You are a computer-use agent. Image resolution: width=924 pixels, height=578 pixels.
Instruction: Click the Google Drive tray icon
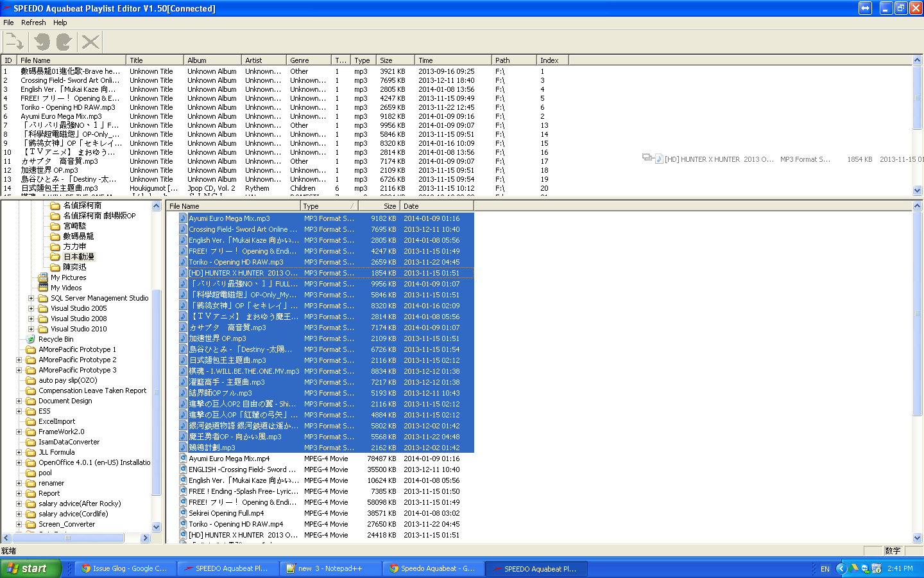point(854,568)
